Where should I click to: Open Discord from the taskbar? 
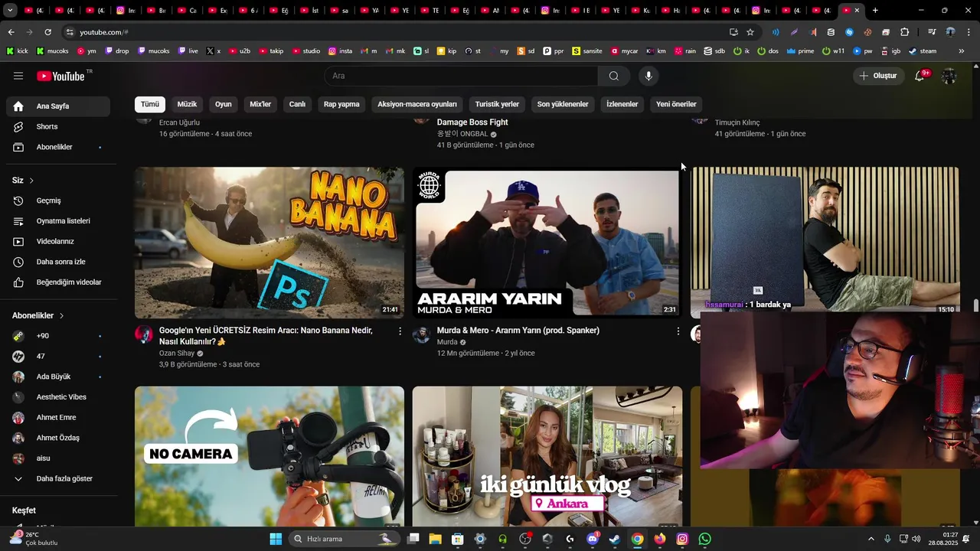(x=592, y=539)
